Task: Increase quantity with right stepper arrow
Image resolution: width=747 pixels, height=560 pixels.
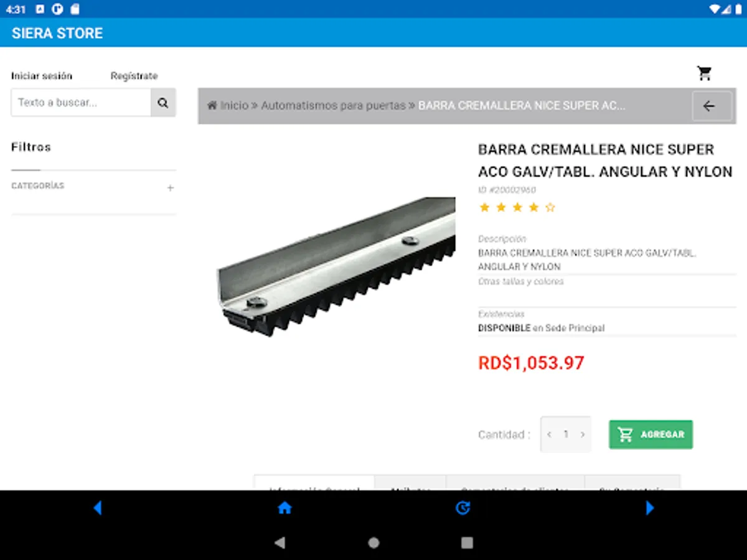Action: (583, 434)
